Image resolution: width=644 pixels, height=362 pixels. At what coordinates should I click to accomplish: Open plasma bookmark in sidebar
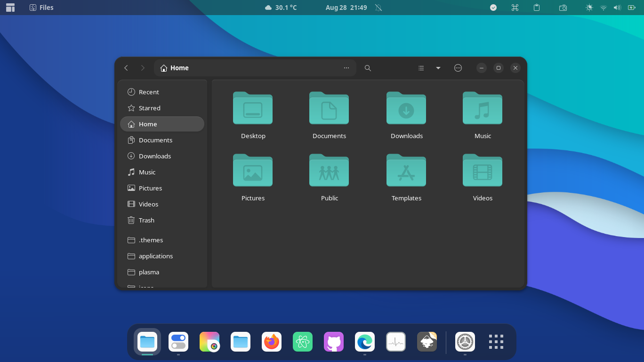coord(162,272)
